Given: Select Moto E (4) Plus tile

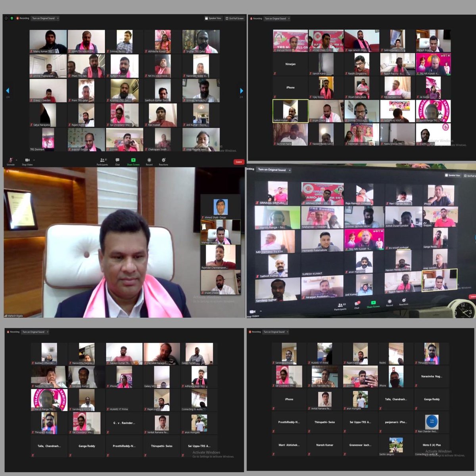Looking at the screenshot, I should 432,445.
